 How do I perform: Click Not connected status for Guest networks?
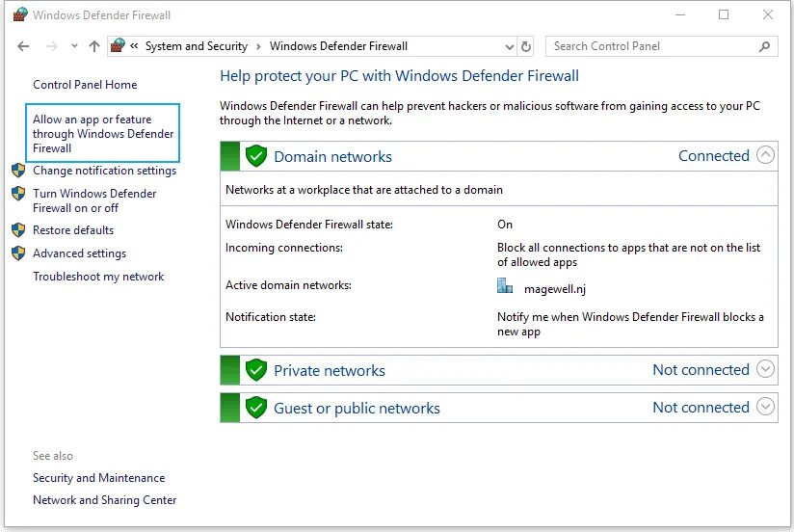(701, 408)
